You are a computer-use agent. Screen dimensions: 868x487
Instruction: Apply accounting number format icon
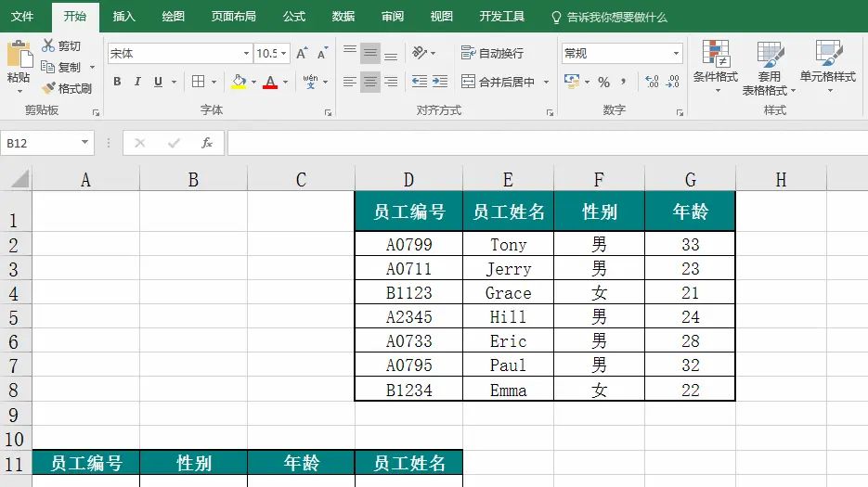click(x=572, y=82)
